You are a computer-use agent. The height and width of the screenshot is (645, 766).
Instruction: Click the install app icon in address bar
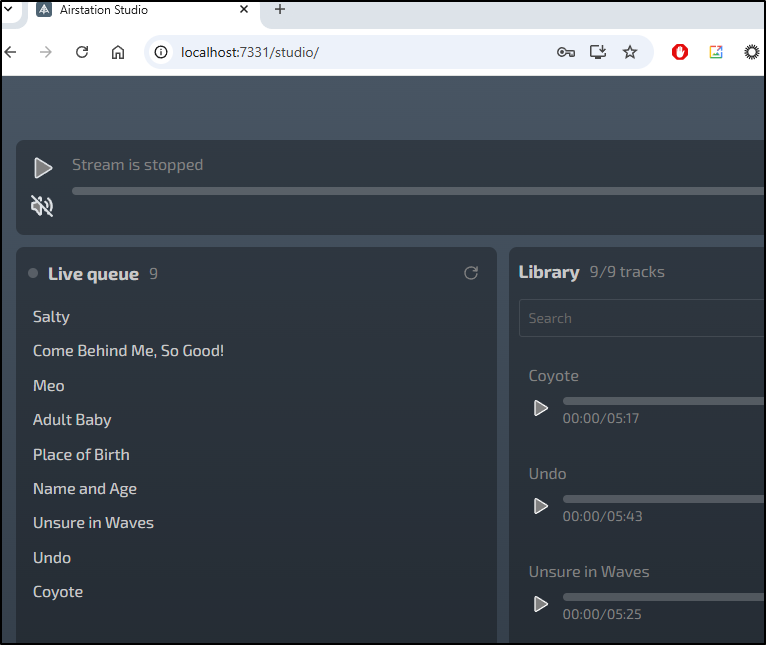[597, 52]
